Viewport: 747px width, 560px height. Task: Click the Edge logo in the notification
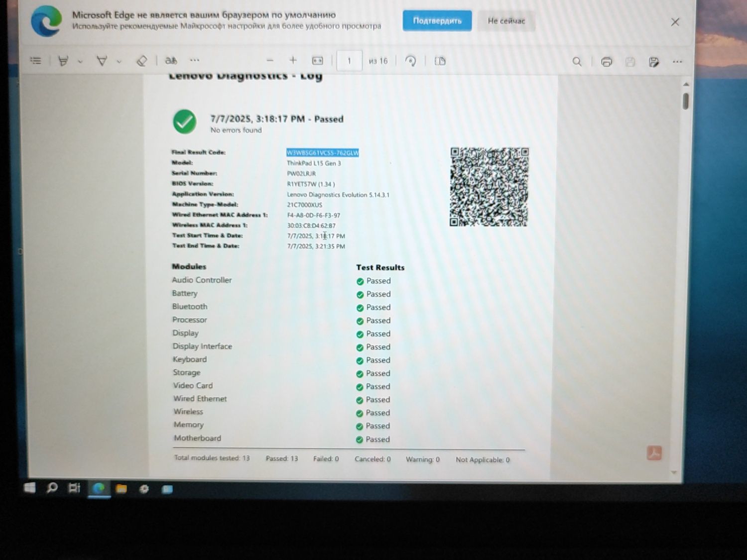tap(47, 21)
